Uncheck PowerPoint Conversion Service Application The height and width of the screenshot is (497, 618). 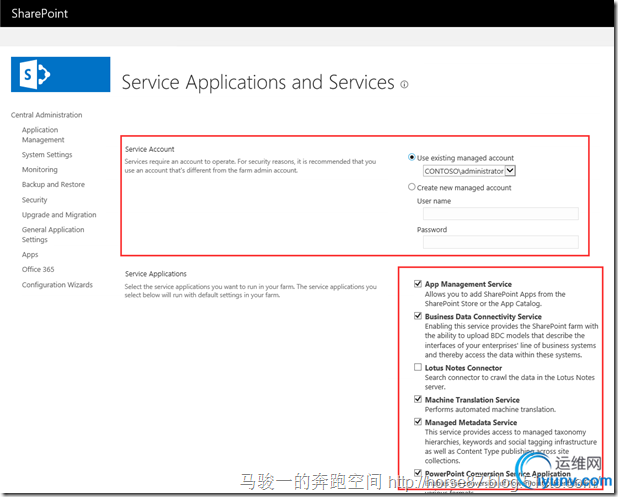(x=418, y=473)
